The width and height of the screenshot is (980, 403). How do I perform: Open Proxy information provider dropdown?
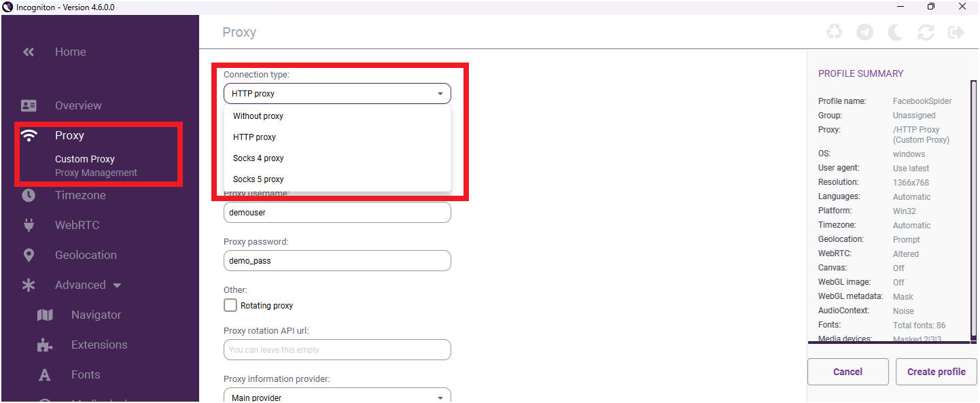click(x=337, y=396)
